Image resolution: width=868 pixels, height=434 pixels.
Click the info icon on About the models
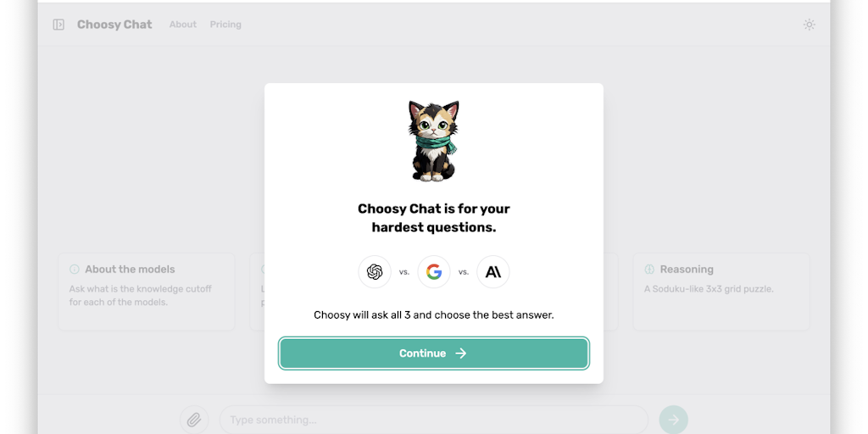(x=75, y=270)
